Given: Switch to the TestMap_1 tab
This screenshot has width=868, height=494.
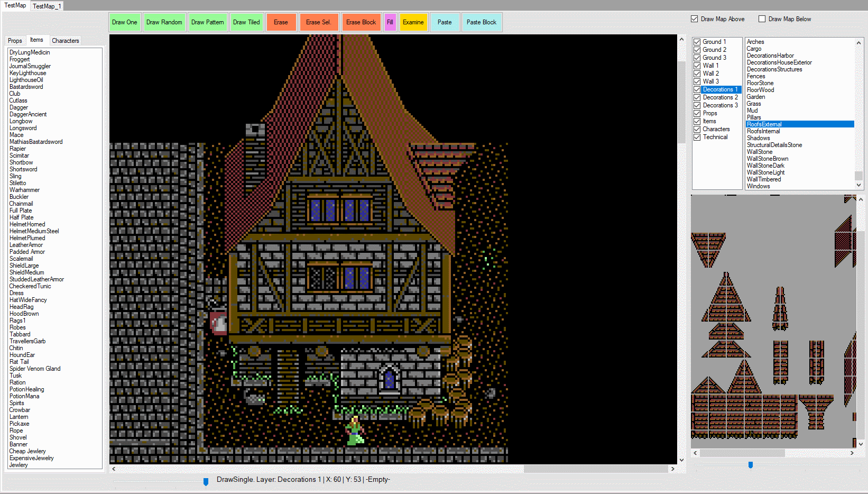Looking at the screenshot, I should tap(47, 6).
